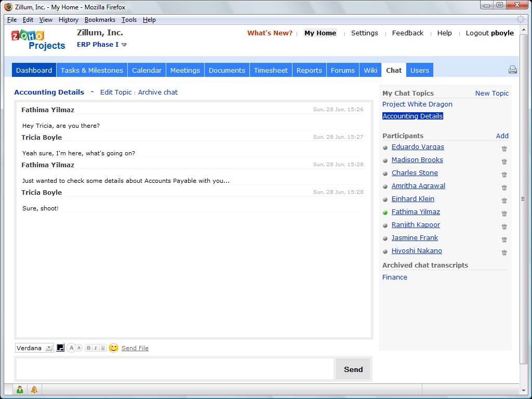The height and width of the screenshot is (399, 532).
Task: Toggle bold text formatting
Action: coord(88,348)
